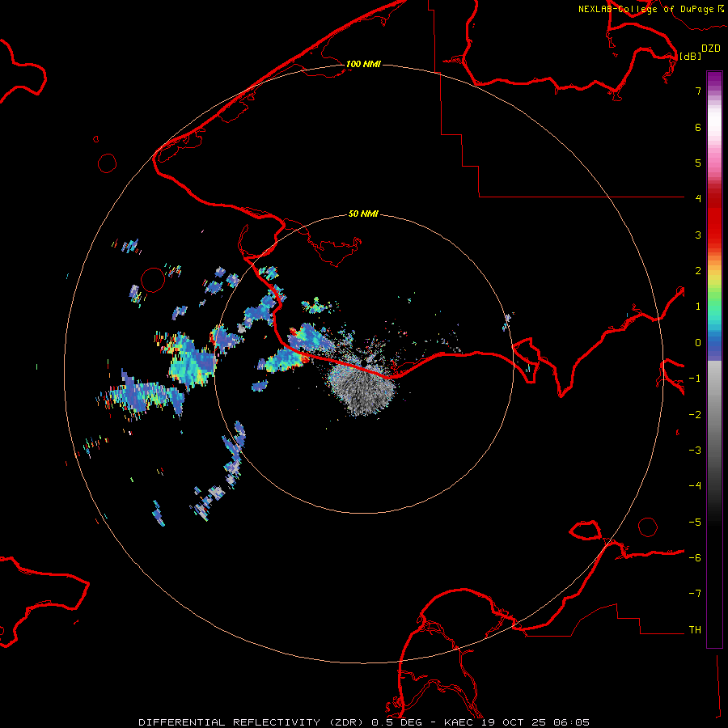728x728 pixels.
Task: Click the "2" value on the color scale
Action: tap(698, 271)
